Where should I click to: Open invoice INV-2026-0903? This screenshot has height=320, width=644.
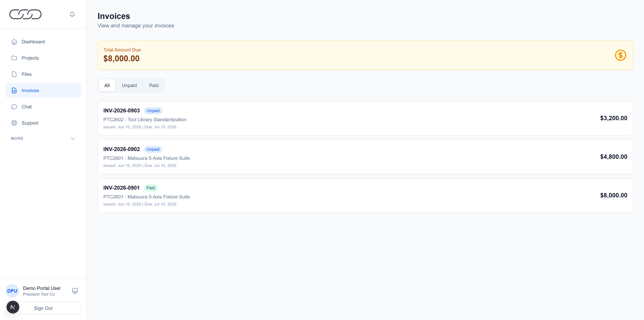[x=365, y=118]
